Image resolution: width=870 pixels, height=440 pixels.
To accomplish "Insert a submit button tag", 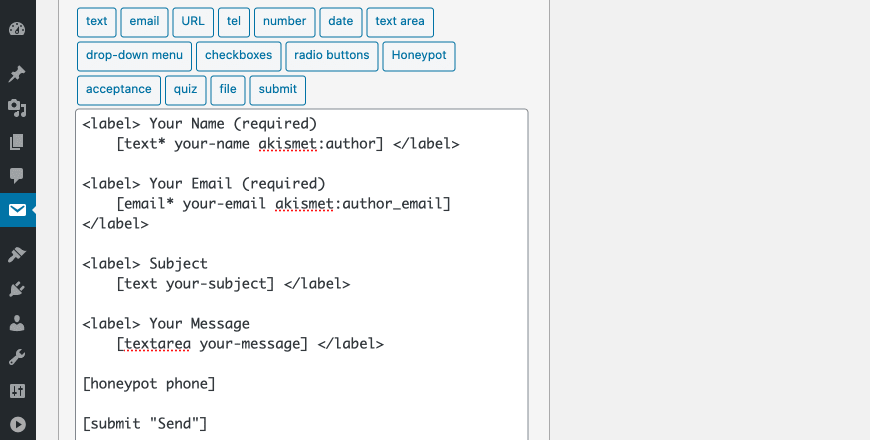I will click(277, 90).
